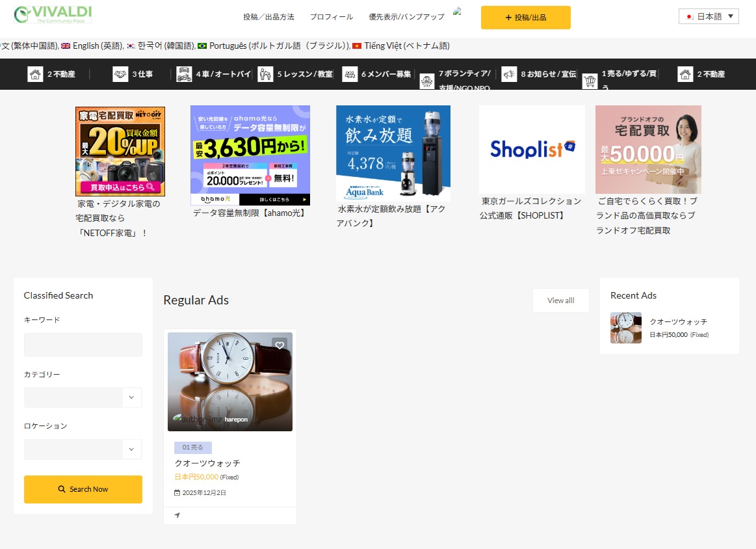The image size is (756, 549).
Task: Click the megaphone icon for お知らせ/宣伝
Action: (x=509, y=74)
